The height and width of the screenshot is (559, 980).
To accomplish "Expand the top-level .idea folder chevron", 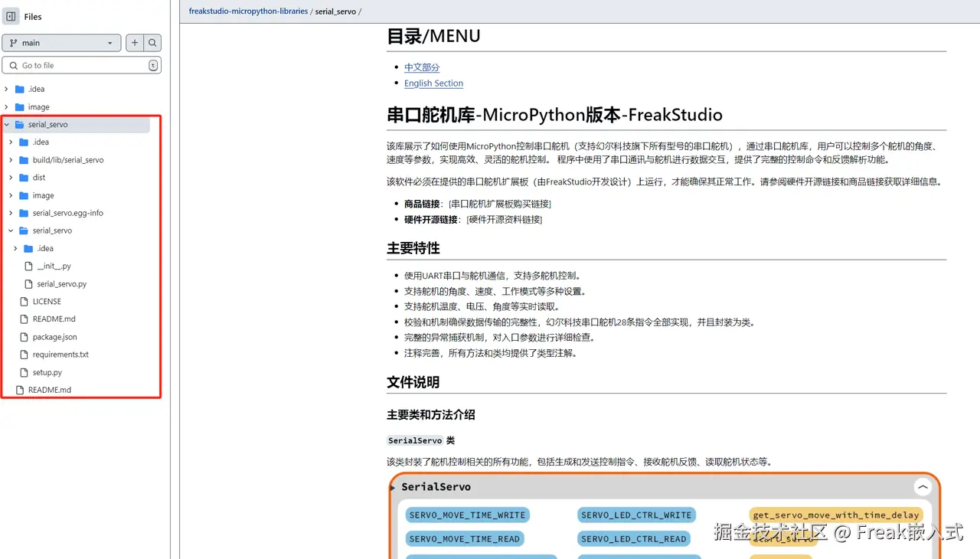I will [7, 89].
